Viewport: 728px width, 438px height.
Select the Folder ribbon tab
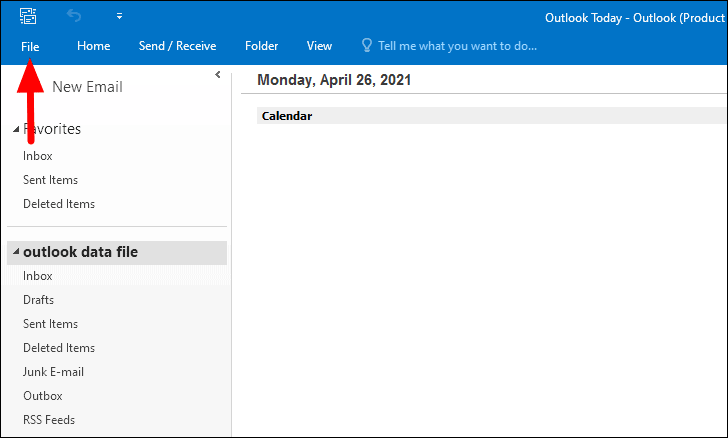261,46
